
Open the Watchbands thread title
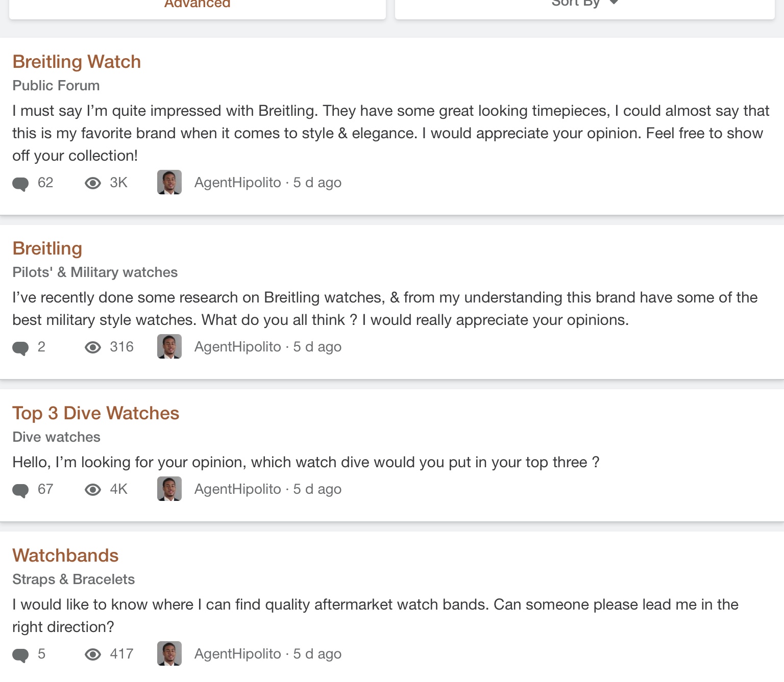tap(65, 555)
